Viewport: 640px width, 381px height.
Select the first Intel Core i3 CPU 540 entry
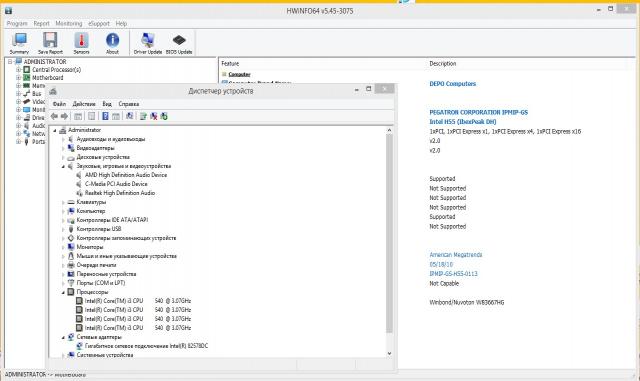(x=138, y=301)
